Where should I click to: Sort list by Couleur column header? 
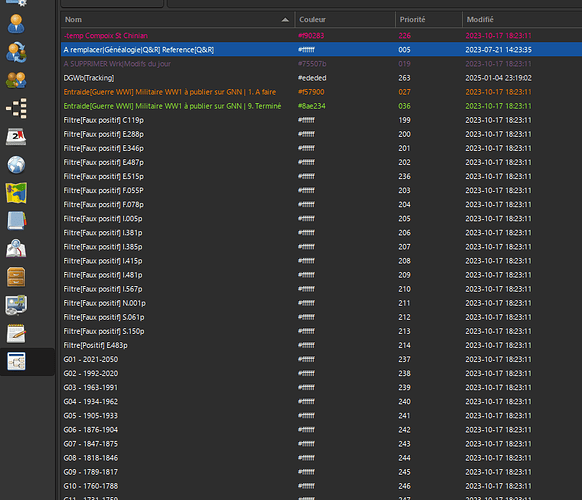tap(345, 20)
